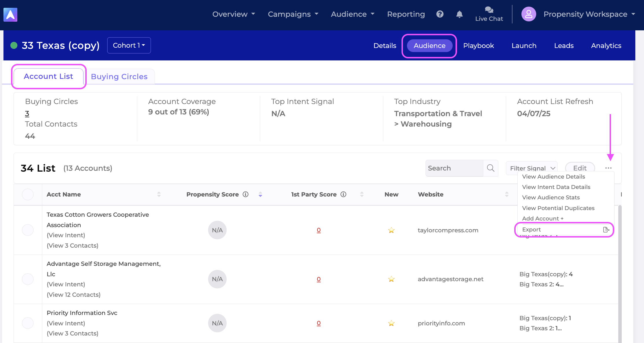644x343 pixels.
Task: Click priorityinfo.com website text
Action: tap(441, 323)
